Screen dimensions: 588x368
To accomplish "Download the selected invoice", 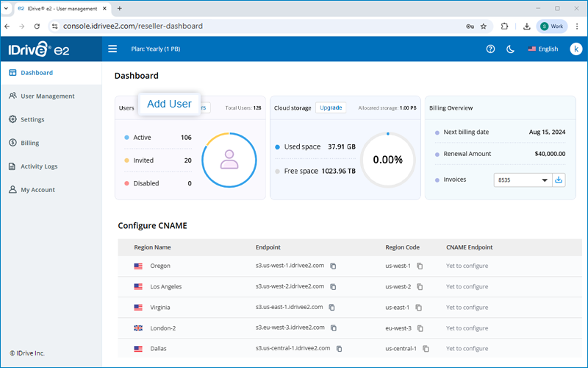I will 559,180.
